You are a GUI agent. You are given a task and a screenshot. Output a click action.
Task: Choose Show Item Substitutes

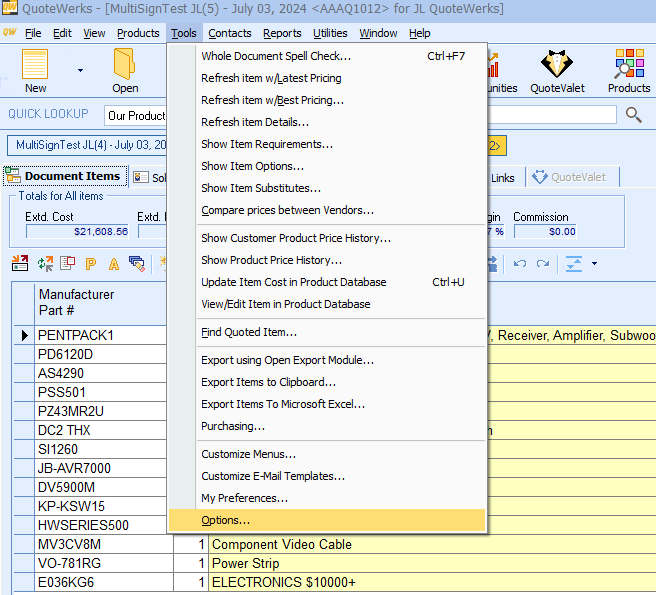(327, 188)
